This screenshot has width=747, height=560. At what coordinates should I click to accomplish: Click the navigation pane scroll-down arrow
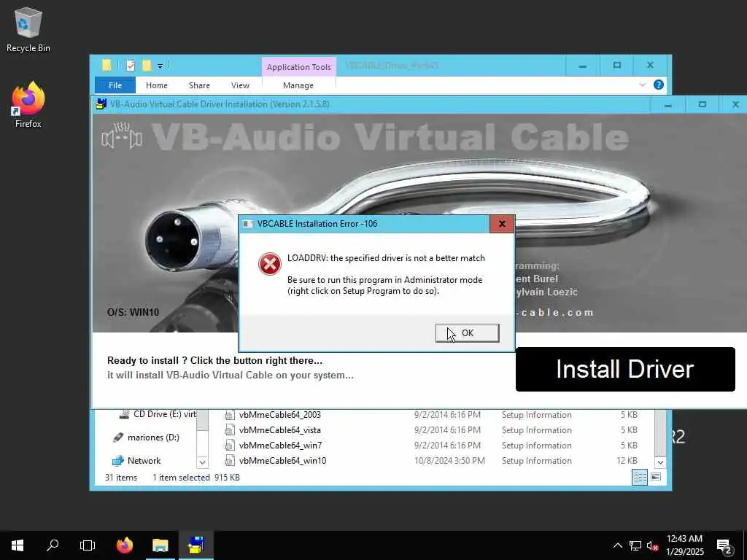(203, 462)
